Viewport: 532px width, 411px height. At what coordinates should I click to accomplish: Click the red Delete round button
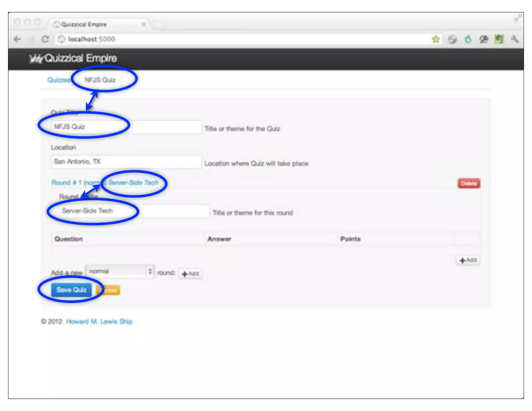[469, 183]
